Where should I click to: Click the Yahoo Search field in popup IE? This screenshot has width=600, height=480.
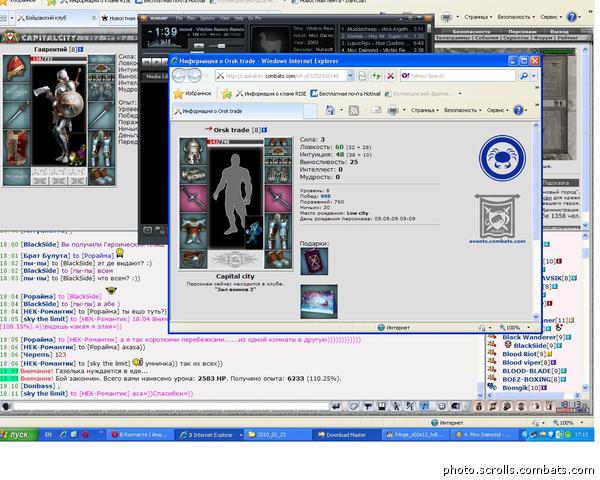pos(457,76)
